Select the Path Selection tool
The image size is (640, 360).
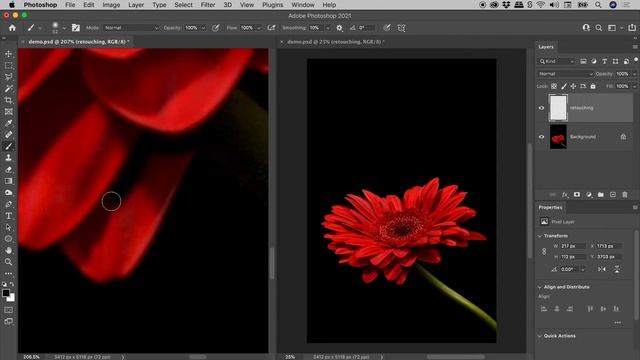click(8, 227)
